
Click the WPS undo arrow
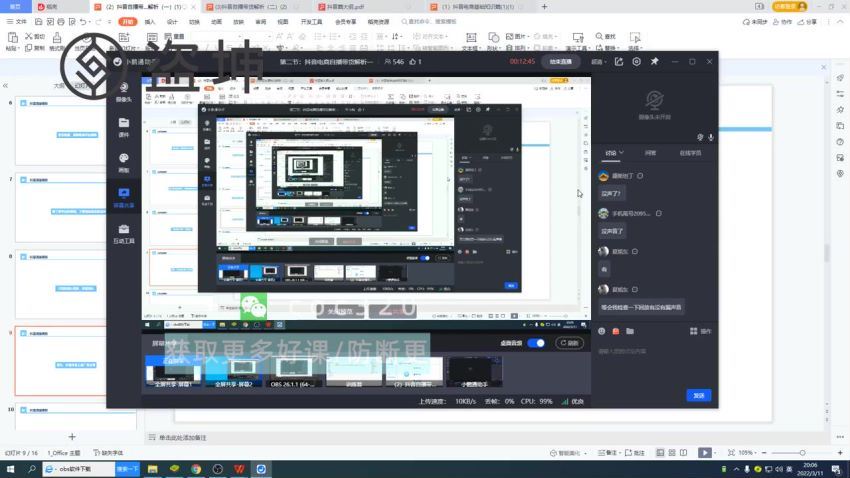(x=83, y=22)
